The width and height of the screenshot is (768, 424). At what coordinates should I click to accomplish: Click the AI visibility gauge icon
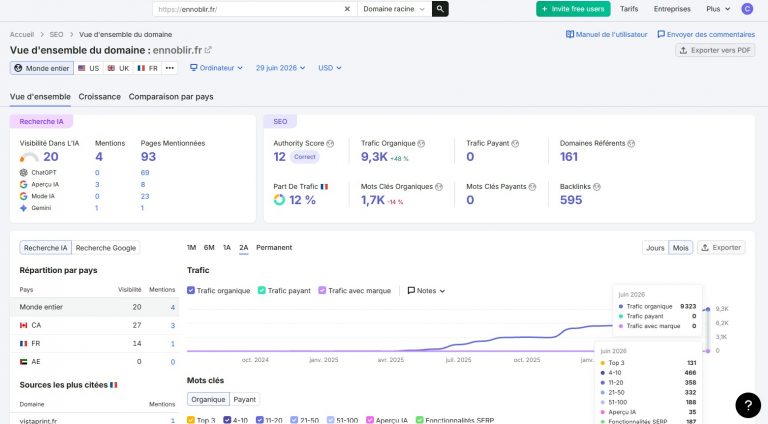pyautogui.click(x=29, y=157)
